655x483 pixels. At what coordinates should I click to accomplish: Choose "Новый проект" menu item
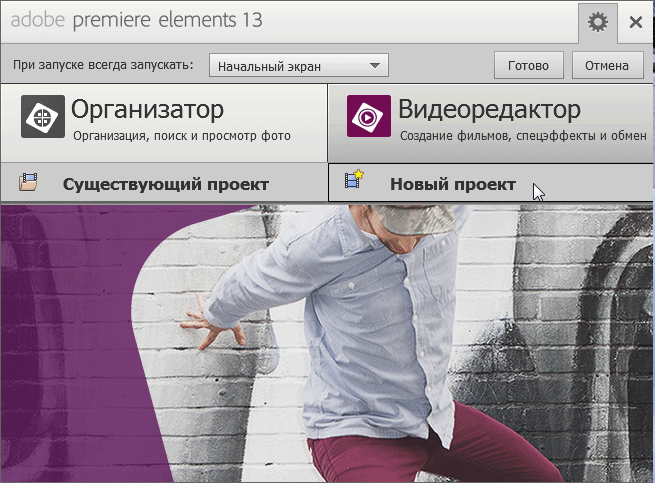pyautogui.click(x=491, y=183)
